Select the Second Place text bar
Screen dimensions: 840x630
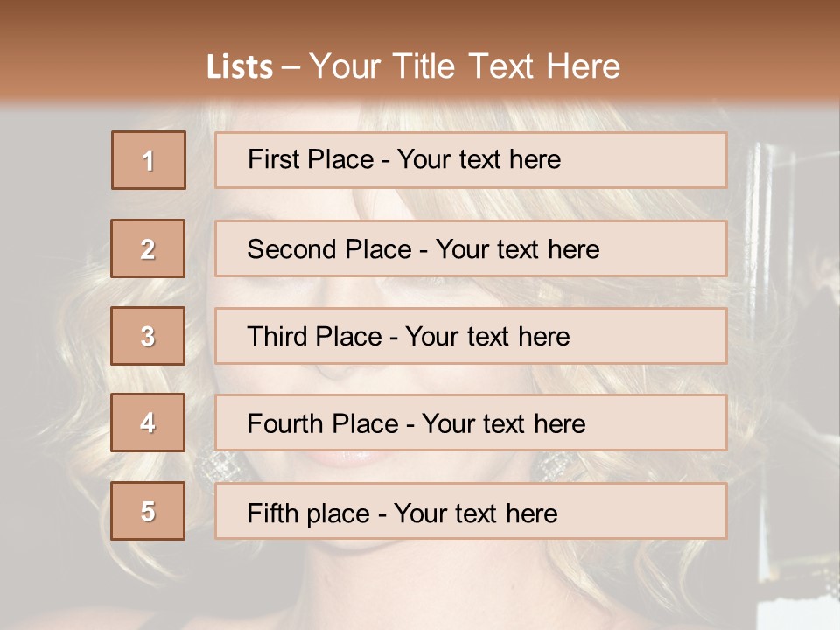pos(471,248)
